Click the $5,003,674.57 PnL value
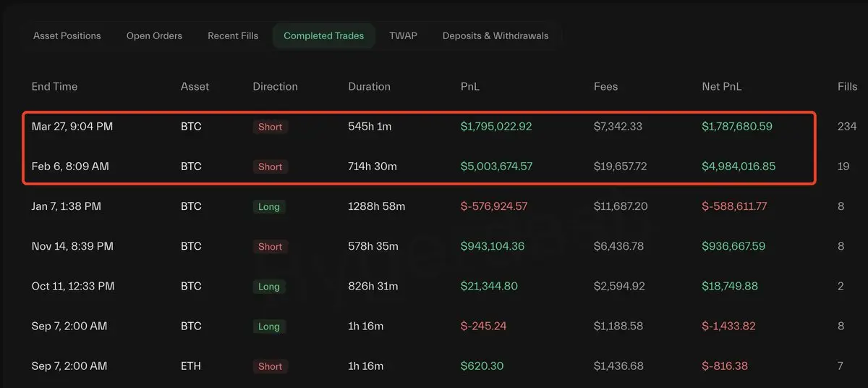This screenshot has width=868, height=388. 496,166
